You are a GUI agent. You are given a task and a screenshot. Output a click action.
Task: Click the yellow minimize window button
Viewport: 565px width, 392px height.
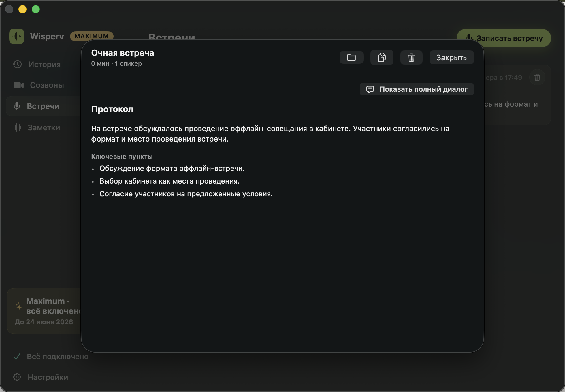[22, 9]
